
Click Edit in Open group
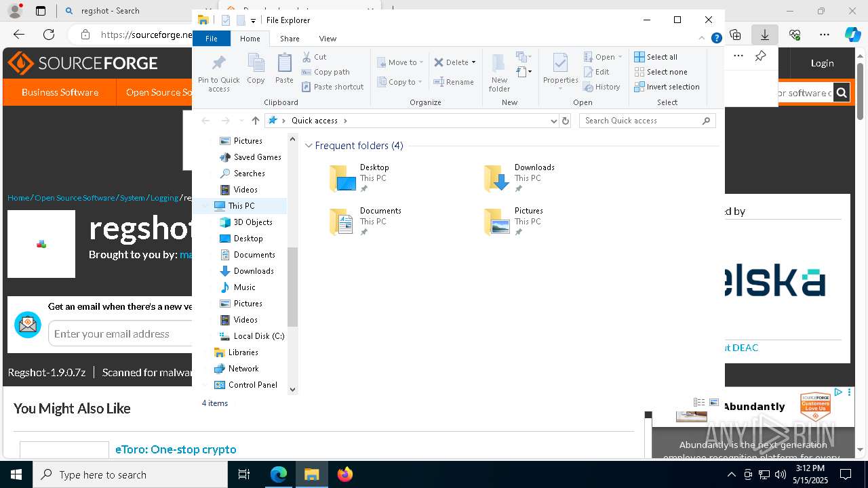coord(596,72)
